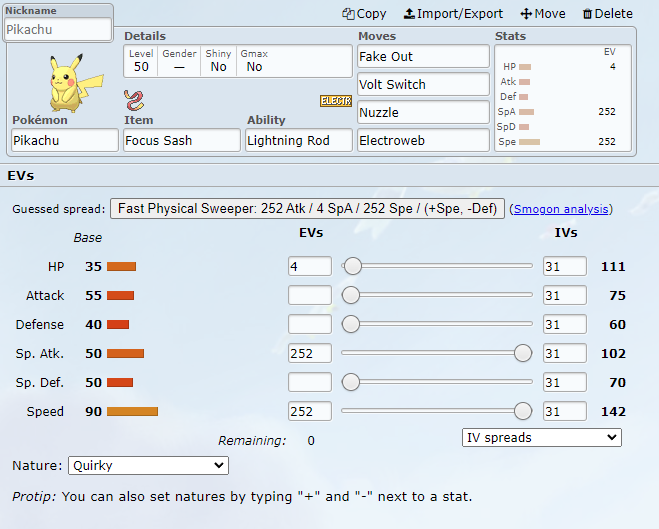The image size is (659, 529).
Task: Click the HP EVs input box
Action: coord(309,266)
